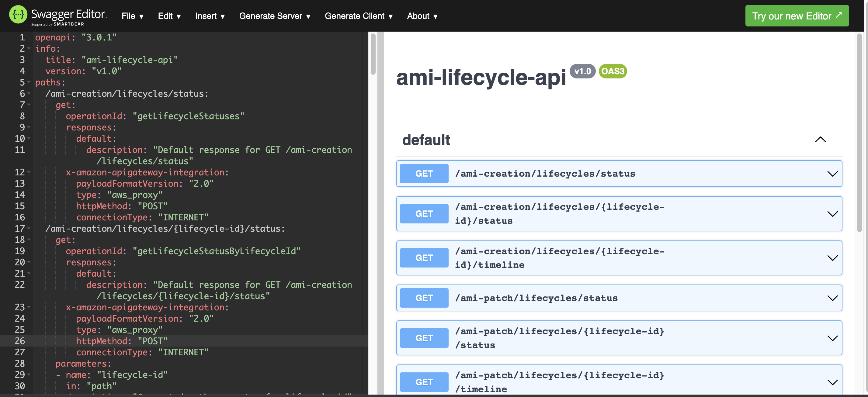868x397 pixels.
Task: Expand chevron for ami-patch {lifecycle-id}/status
Action: pos(832,338)
